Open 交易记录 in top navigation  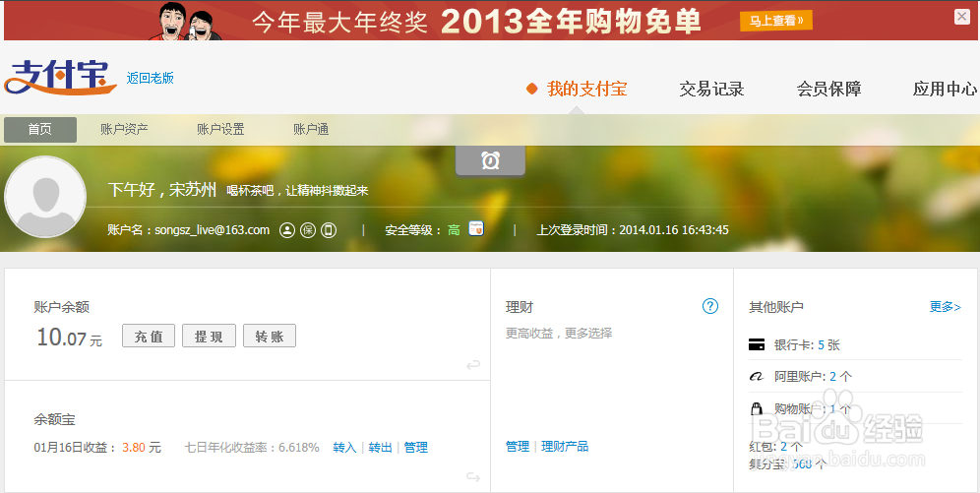click(711, 89)
